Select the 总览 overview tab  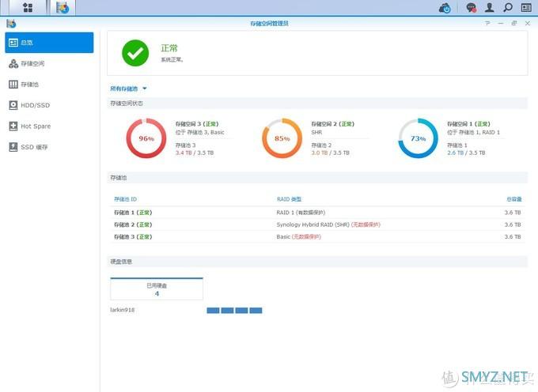(x=49, y=43)
